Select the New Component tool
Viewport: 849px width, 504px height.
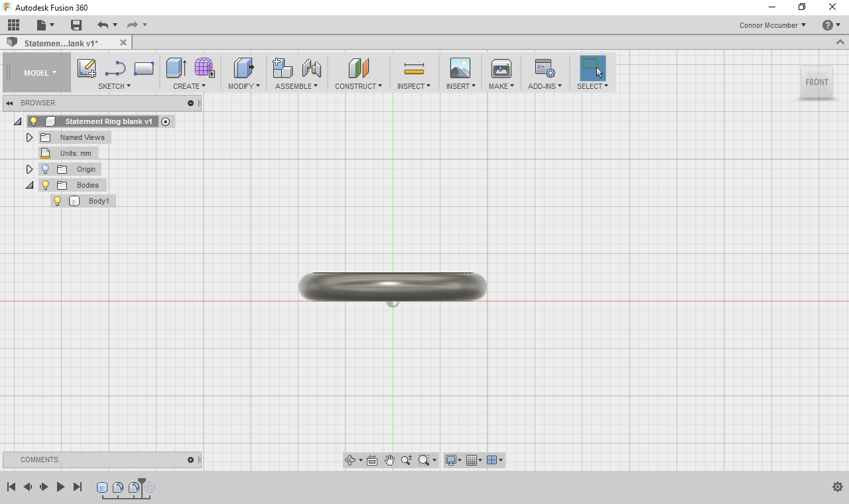pyautogui.click(x=283, y=68)
